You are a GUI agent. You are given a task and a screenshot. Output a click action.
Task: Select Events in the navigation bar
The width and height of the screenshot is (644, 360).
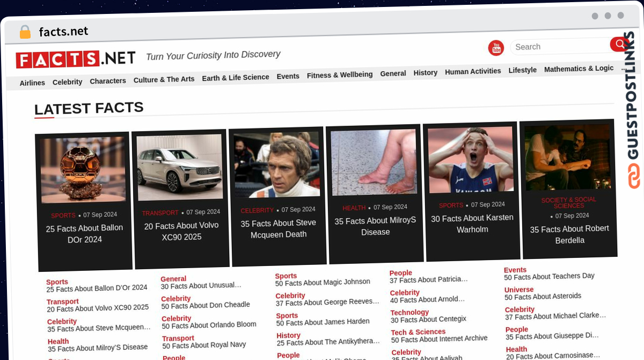[x=288, y=76]
